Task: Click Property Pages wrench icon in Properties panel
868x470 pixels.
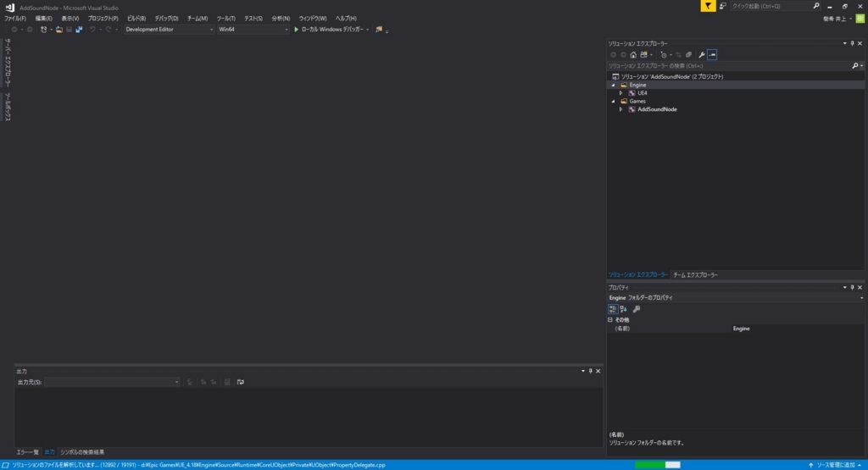Action: point(637,309)
